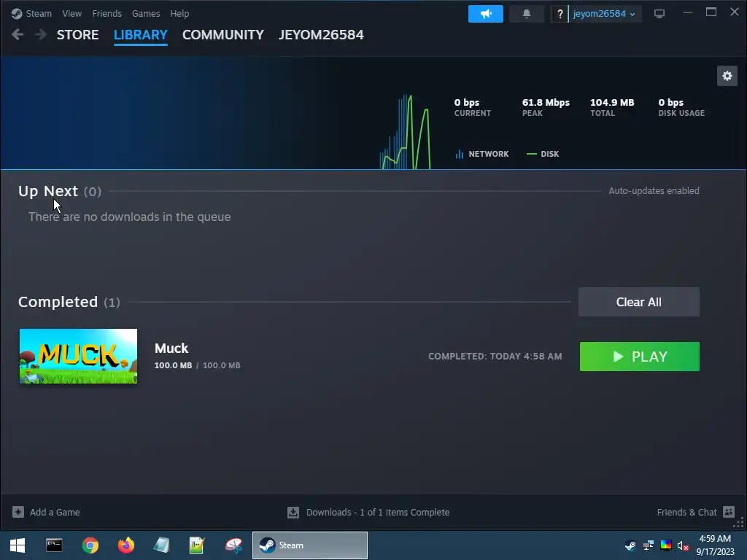Screen dimensions: 747x560
Task: Click the Muck game title
Action: (x=171, y=348)
